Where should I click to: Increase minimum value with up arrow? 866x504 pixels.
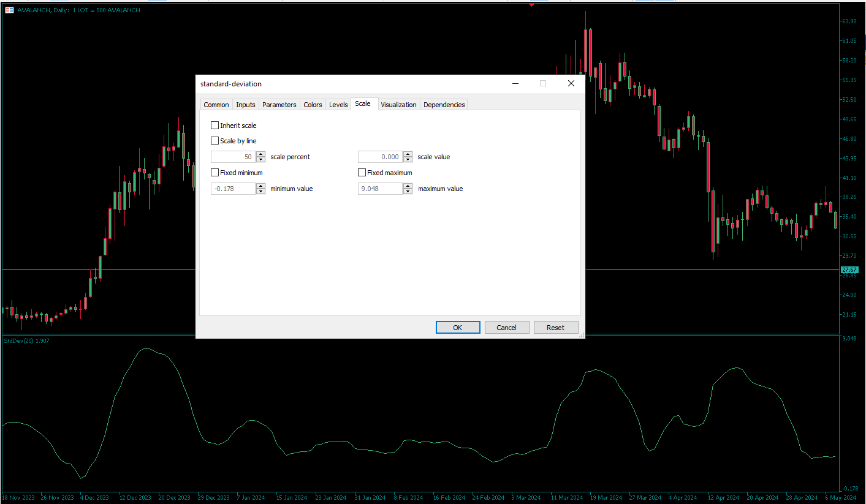(x=261, y=186)
